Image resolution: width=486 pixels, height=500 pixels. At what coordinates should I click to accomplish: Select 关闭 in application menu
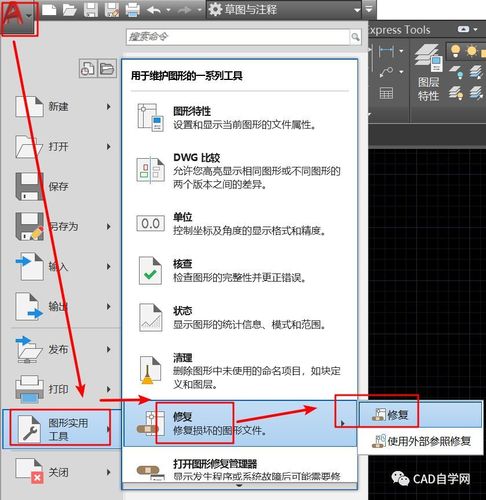pos(63,472)
